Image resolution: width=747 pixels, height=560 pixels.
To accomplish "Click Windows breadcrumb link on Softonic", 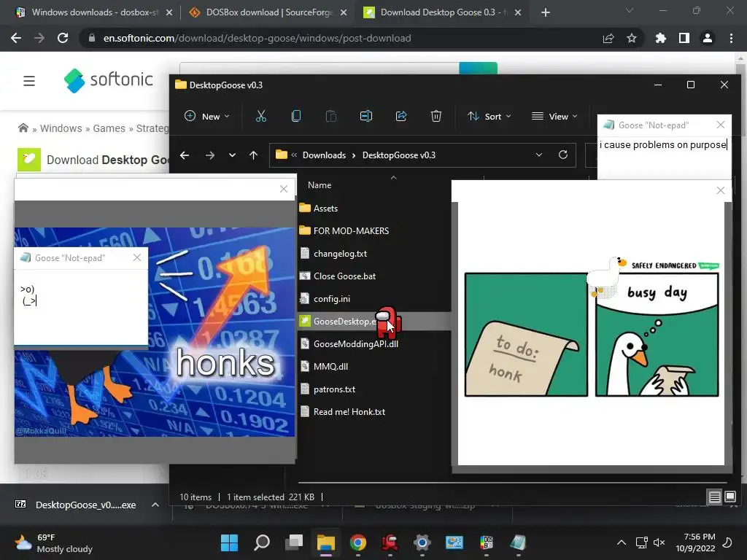I will pyautogui.click(x=61, y=128).
